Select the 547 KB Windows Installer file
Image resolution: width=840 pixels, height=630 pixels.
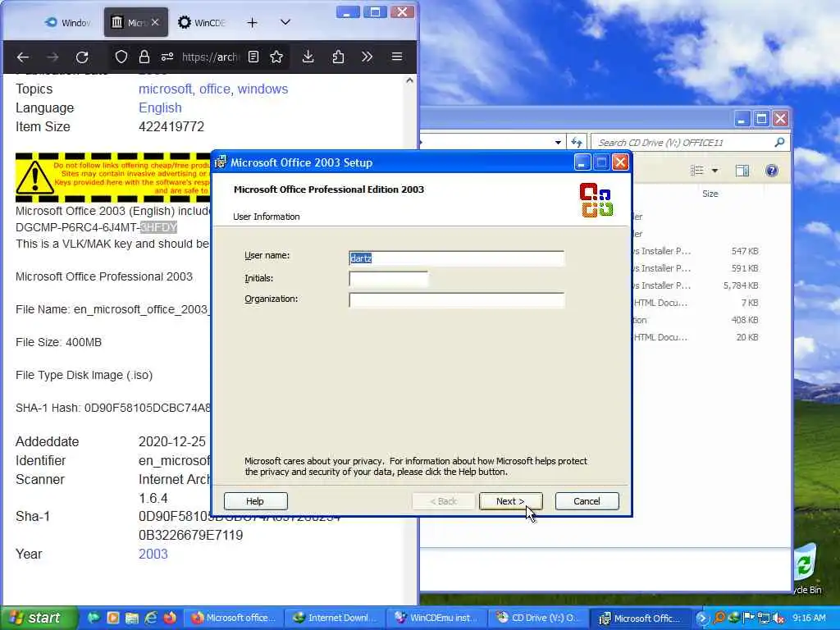point(696,251)
